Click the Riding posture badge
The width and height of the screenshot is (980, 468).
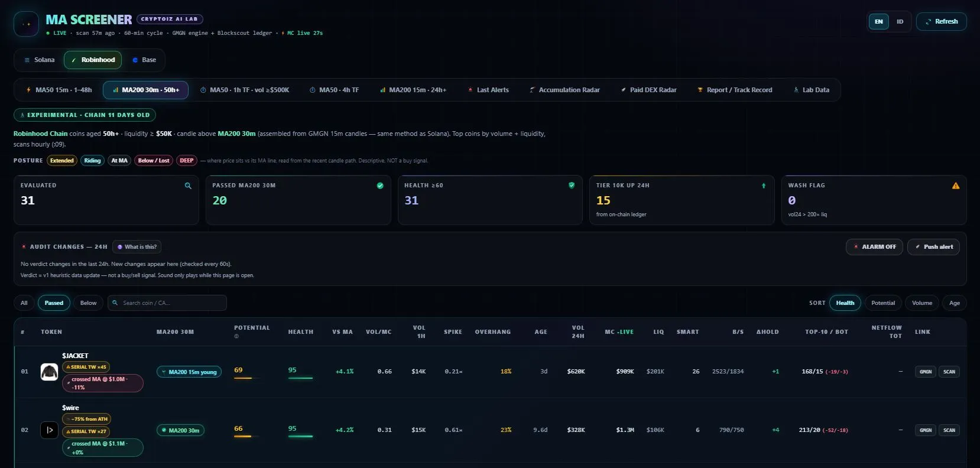click(92, 161)
